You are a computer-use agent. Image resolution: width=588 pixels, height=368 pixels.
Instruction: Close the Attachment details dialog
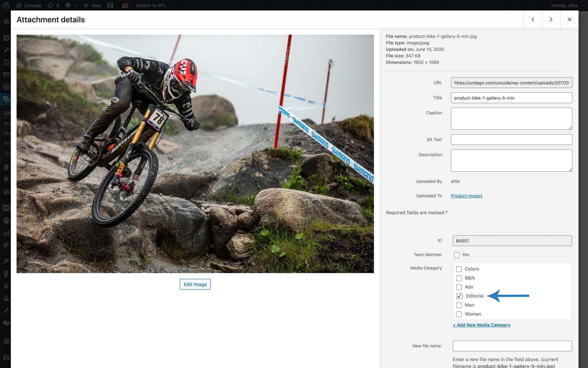(569, 20)
